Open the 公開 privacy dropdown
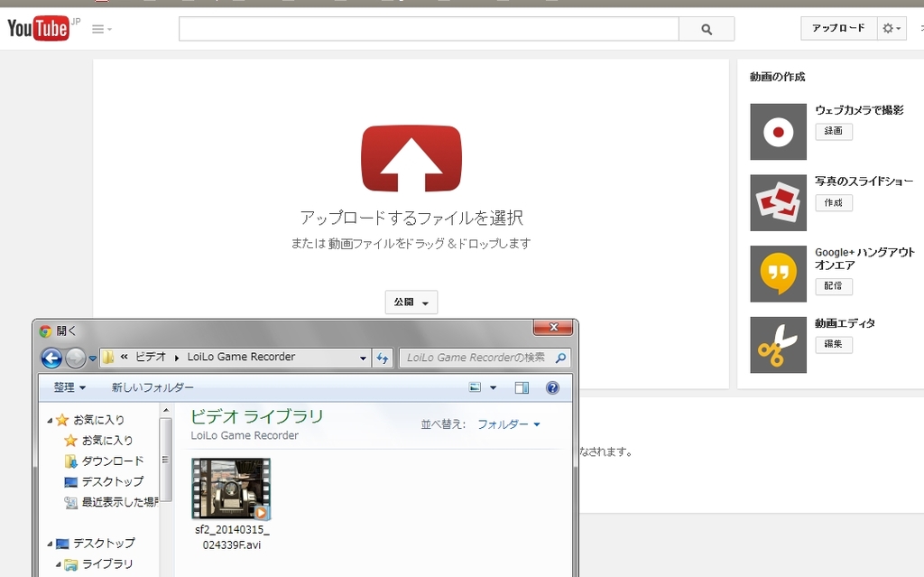 pos(411,302)
